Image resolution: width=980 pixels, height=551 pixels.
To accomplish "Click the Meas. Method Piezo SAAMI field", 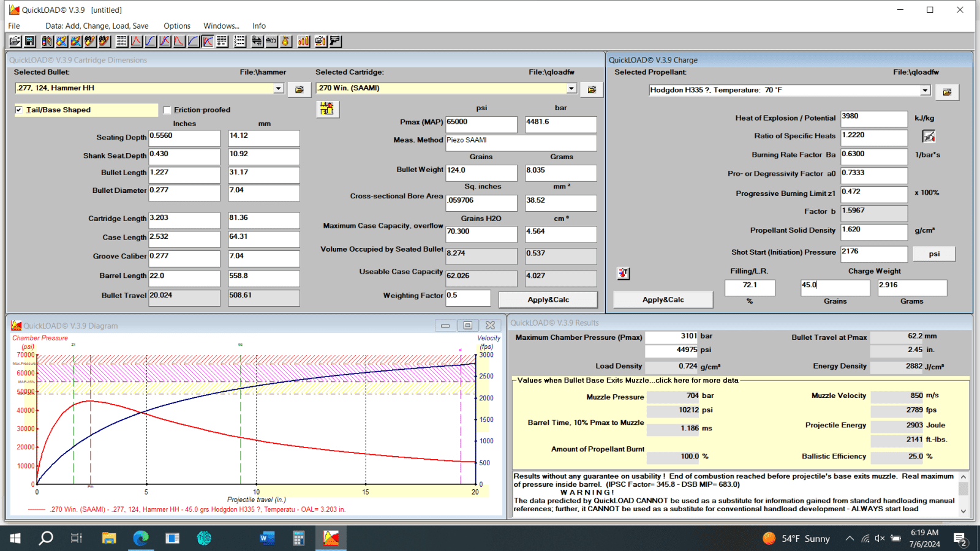I will (x=521, y=143).
